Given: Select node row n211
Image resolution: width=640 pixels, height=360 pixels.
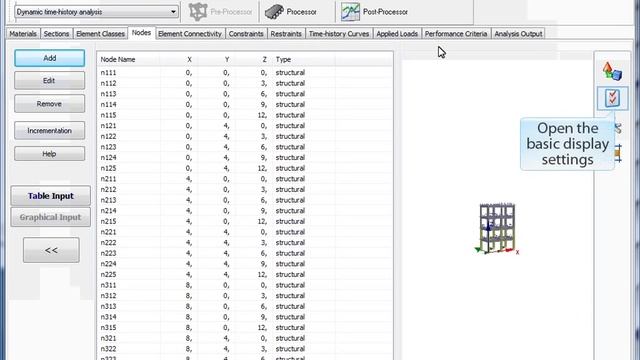Looking at the screenshot, I should click(245, 179).
